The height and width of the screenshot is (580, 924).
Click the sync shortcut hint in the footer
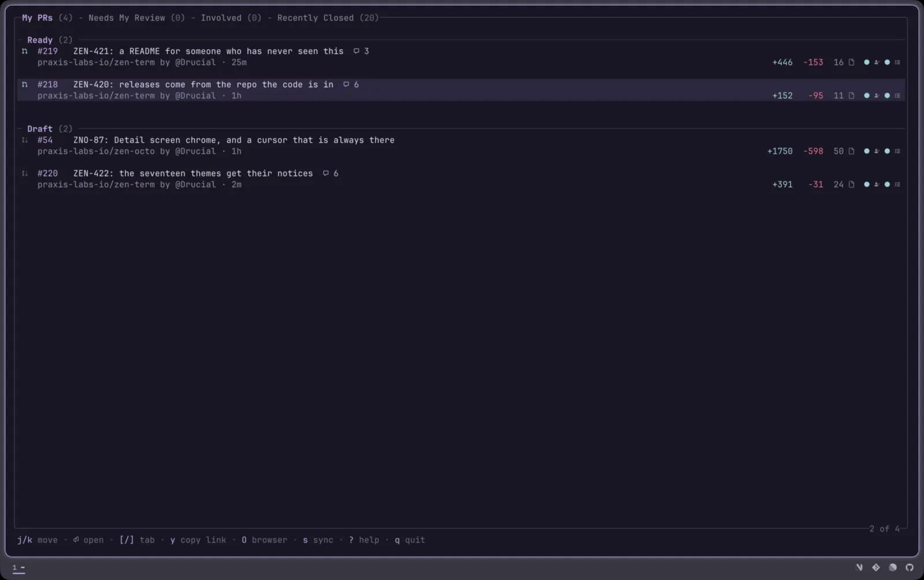click(318, 540)
